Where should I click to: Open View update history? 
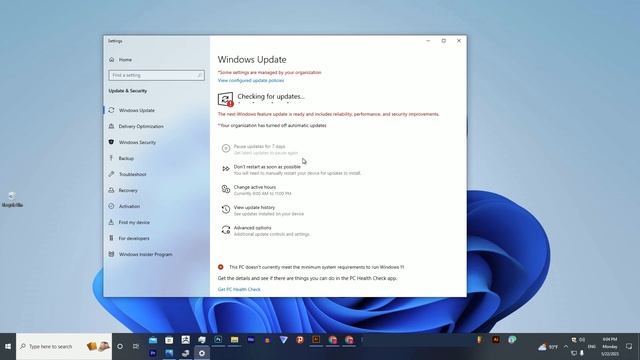coord(254,208)
